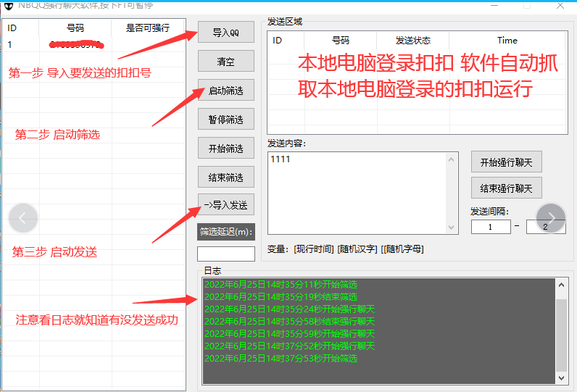Click the minimum 发送间隔 field showing 1
The width and height of the screenshot is (577, 392).
click(491, 227)
